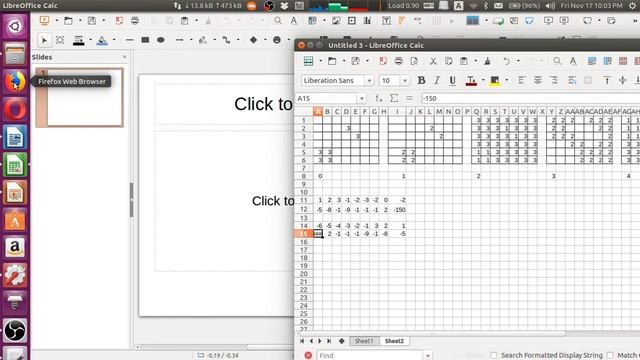Apply the red font color in Calc
The height and width of the screenshot is (360, 640).
coord(471,80)
